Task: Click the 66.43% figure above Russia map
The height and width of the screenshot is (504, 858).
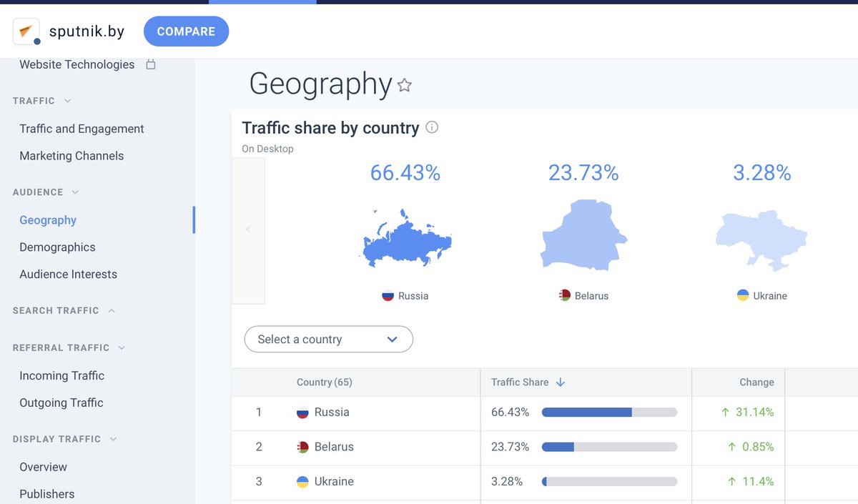Action: click(x=405, y=173)
